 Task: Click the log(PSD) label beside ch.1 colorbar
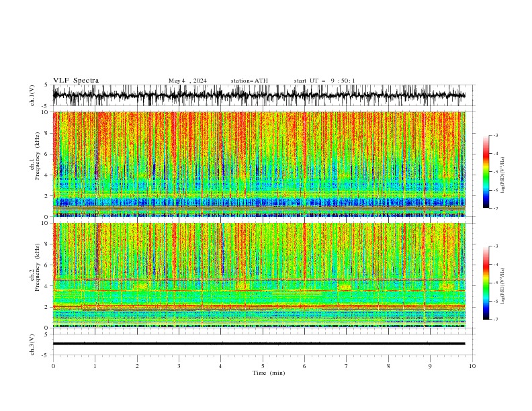coord(503,175)
